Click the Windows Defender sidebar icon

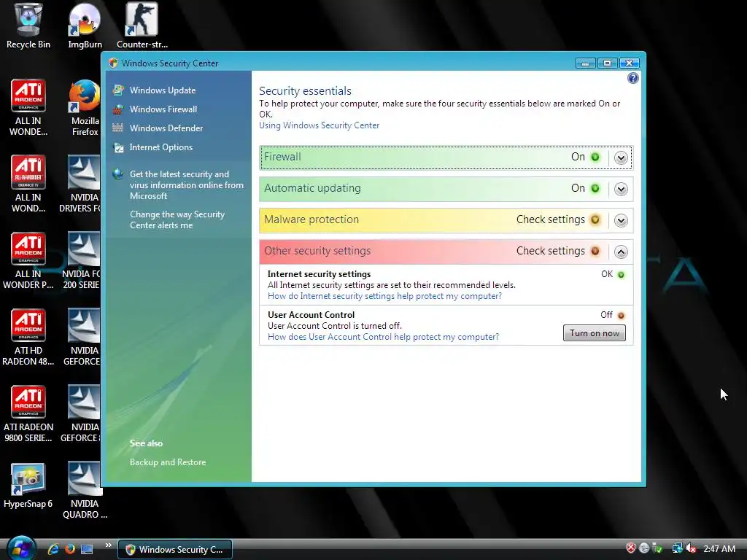click(117, 128)
